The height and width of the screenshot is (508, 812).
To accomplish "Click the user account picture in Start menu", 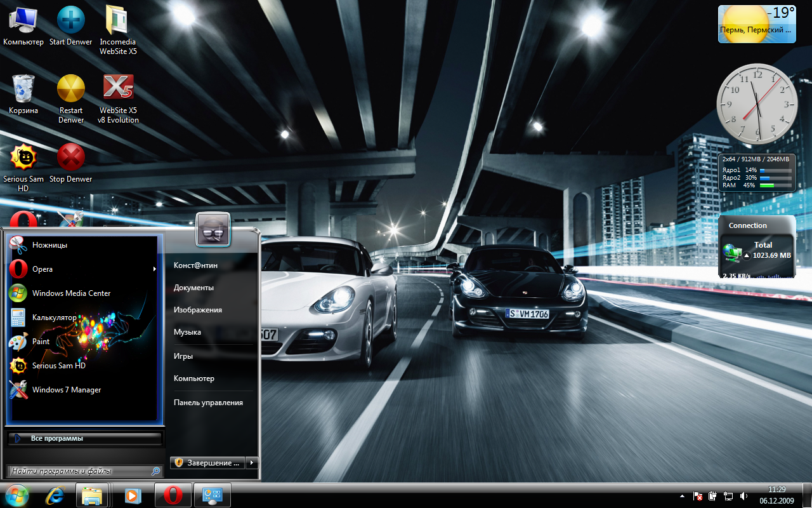I will tap(213, 229).
